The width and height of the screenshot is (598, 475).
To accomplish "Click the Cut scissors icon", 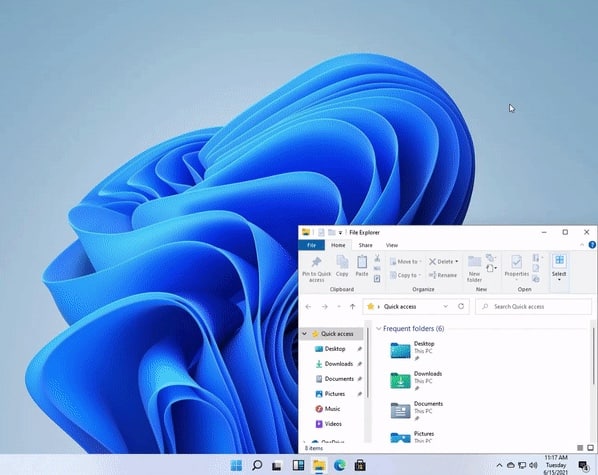I will [377, 258].
